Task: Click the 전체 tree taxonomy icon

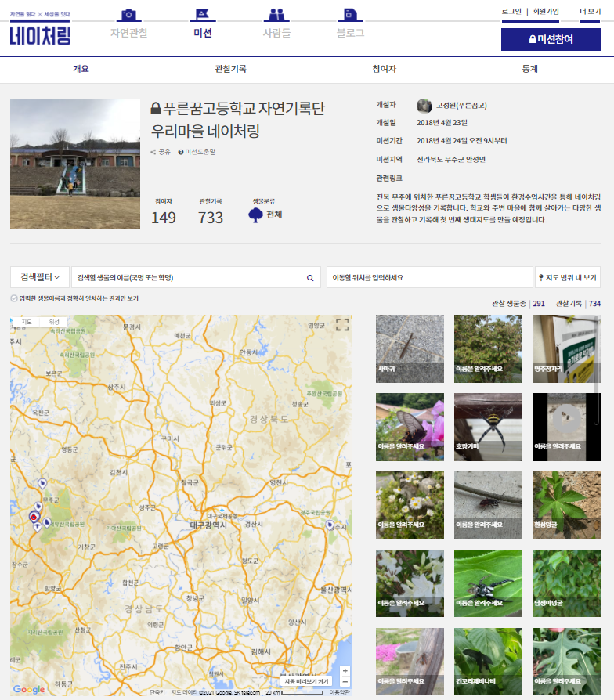Action: tap(255, 215)
